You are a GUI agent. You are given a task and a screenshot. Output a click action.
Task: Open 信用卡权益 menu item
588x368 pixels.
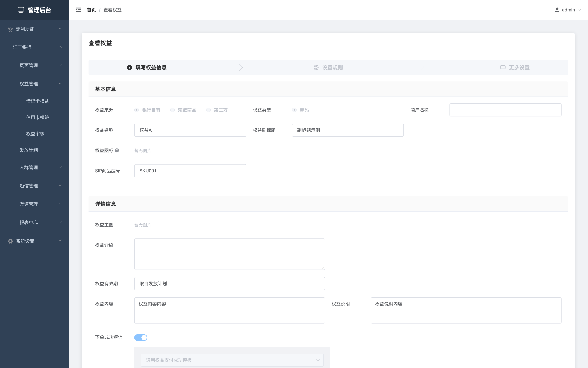point(37,117)
